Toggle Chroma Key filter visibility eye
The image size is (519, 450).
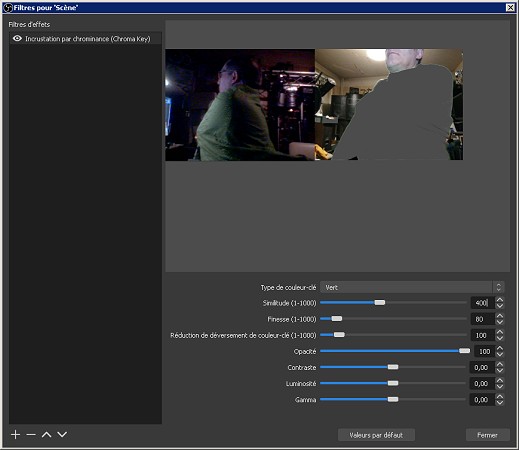17,39
